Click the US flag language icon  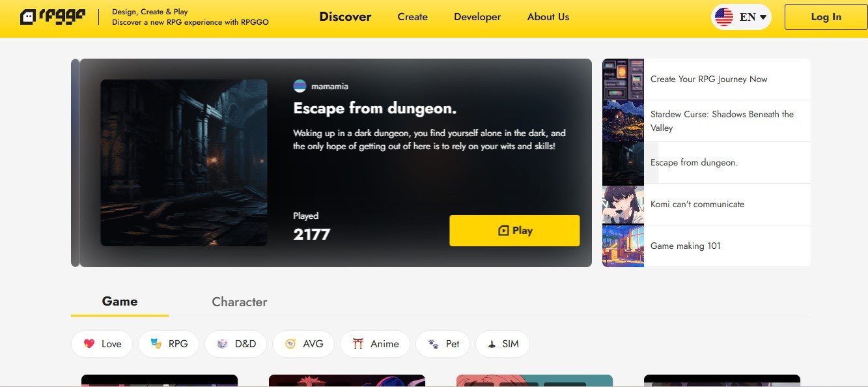(724, 17)
